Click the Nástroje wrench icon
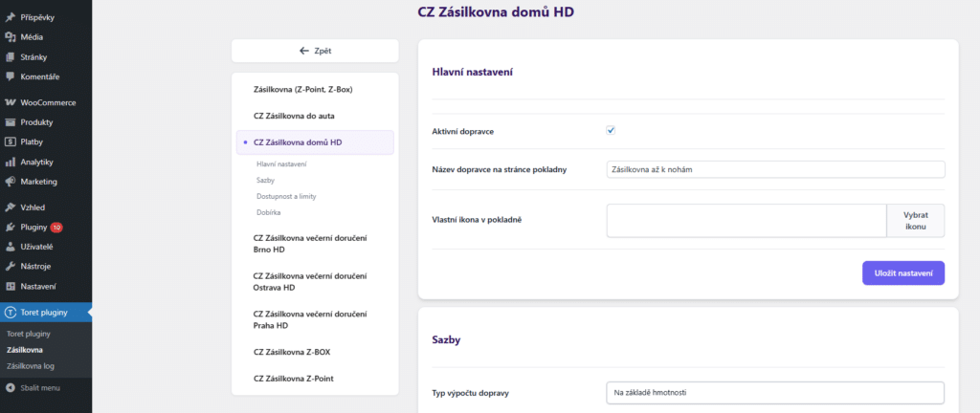Image resolution: width=980 pixels, height=413 pixels. click(10, 267)
